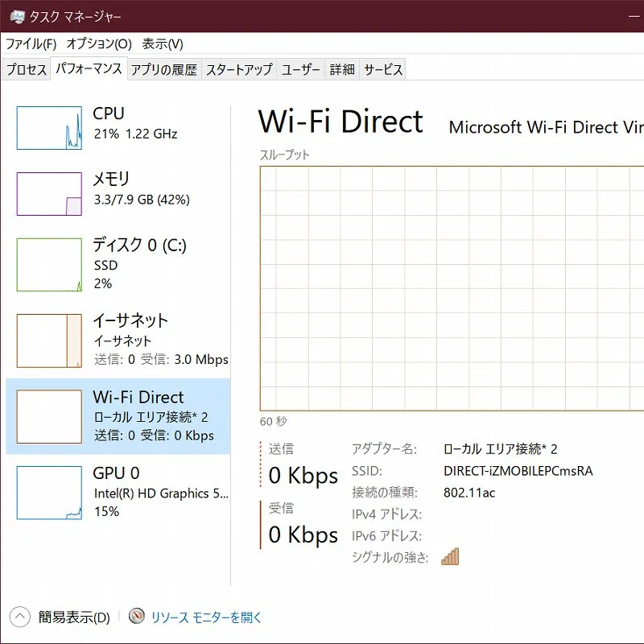The image size is (644, 644).
Task: Click the ディスク 0 (C:) label
Action: tap(139, 246)
